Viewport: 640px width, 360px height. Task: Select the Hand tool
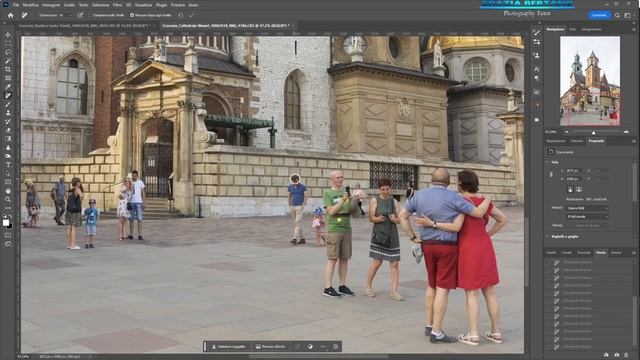(8, 191)
